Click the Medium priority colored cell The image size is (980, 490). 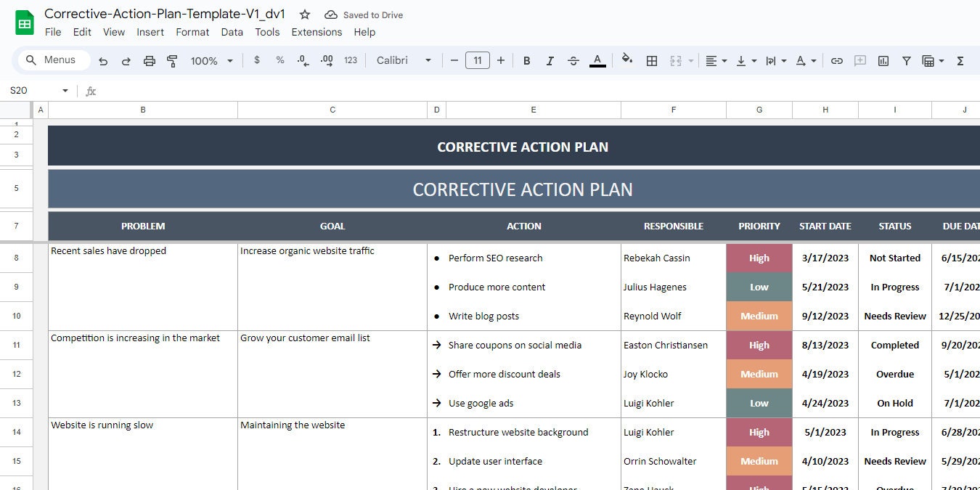(759, 316)
